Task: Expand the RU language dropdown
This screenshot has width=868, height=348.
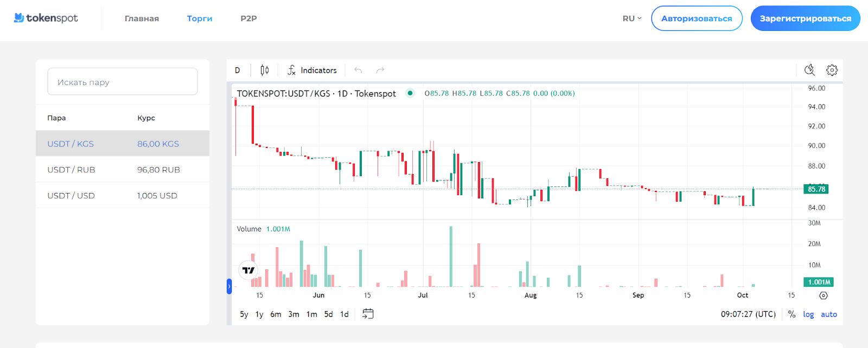Action: point(631,18)
